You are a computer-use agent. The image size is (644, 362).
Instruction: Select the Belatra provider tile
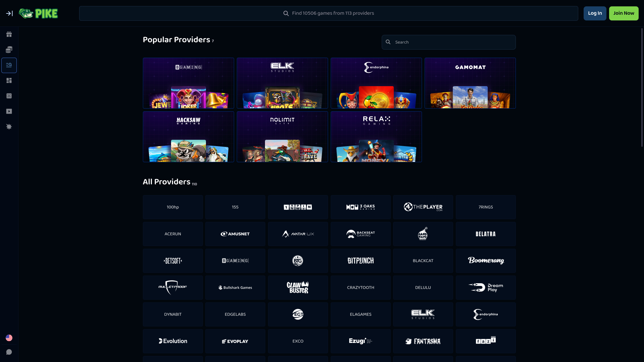(486, 234)
